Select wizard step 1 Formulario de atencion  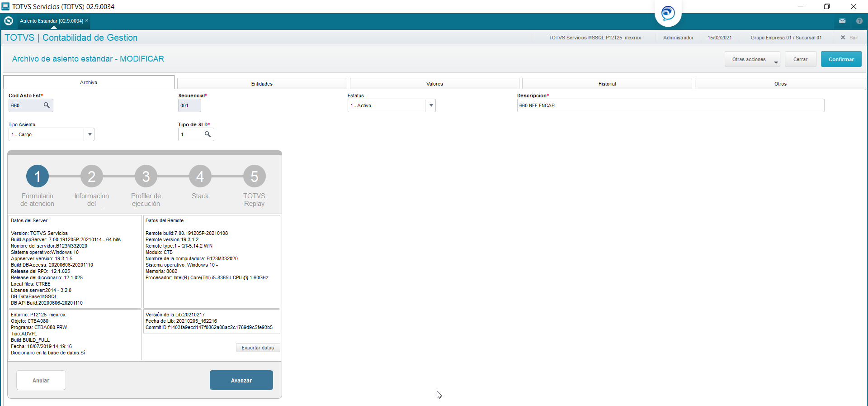38,176
